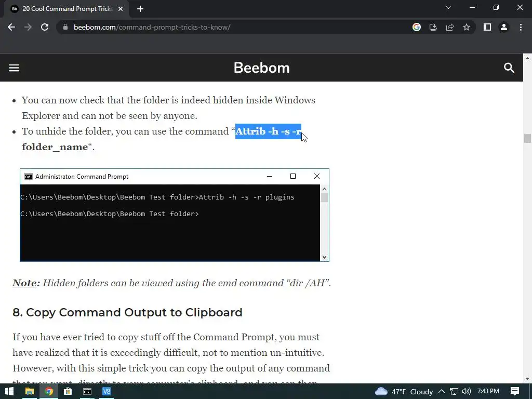The width and height of the screenshot is (532, 399).
Task: Select the 20 Cool Command Prompt Tricks tab
Action: 66,9
